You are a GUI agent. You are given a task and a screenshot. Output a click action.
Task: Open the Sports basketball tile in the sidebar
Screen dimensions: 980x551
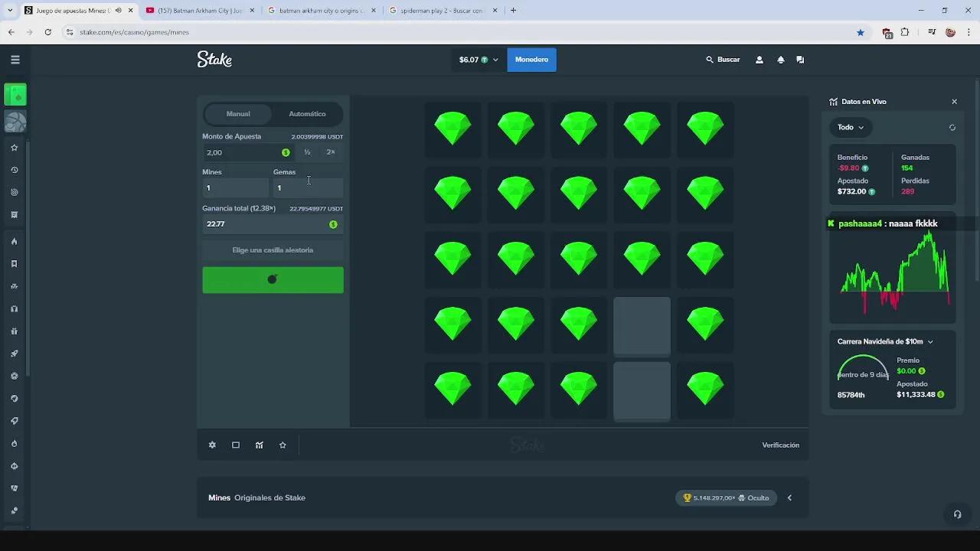pos(15,122)
